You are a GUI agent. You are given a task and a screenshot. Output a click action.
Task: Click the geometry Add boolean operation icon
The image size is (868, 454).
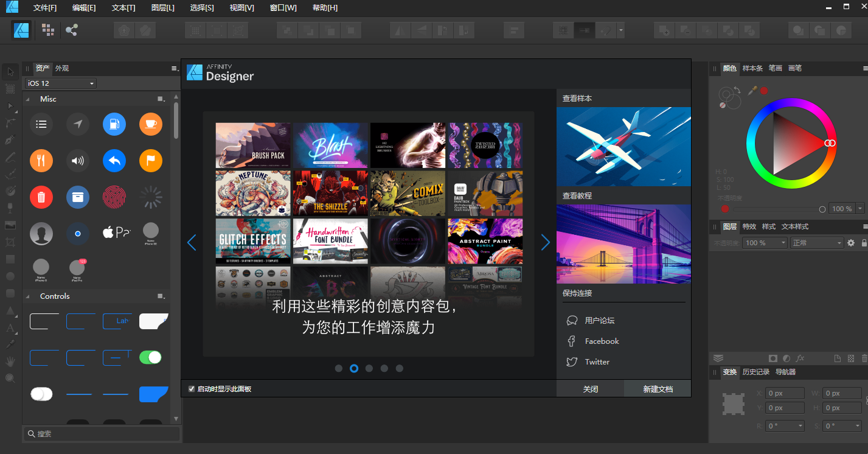click(664, 30)
